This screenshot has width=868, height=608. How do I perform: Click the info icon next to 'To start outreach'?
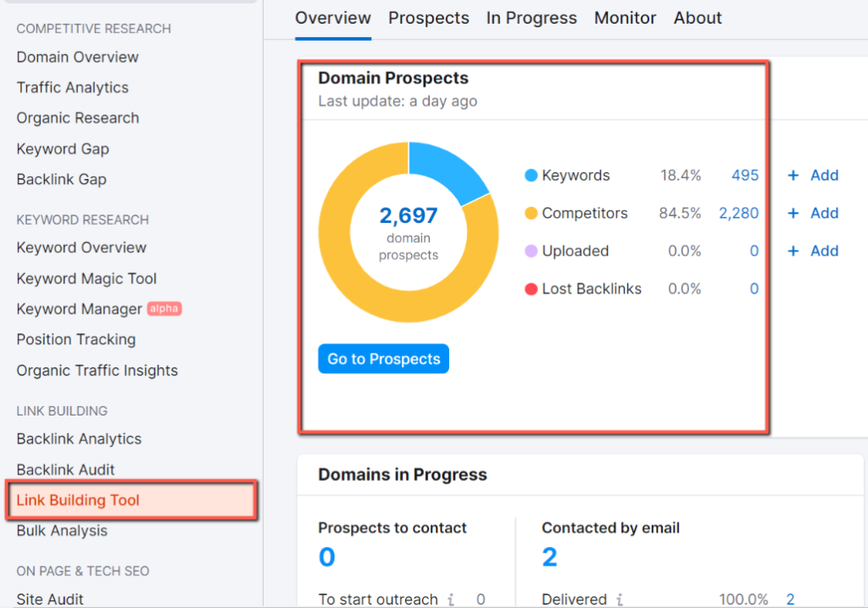[452, 600]
